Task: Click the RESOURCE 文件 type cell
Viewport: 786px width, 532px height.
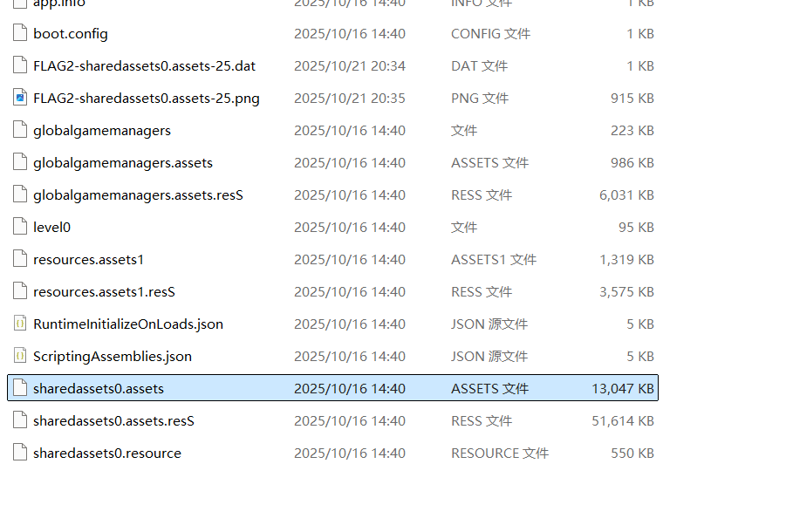Action: [500, 453]
